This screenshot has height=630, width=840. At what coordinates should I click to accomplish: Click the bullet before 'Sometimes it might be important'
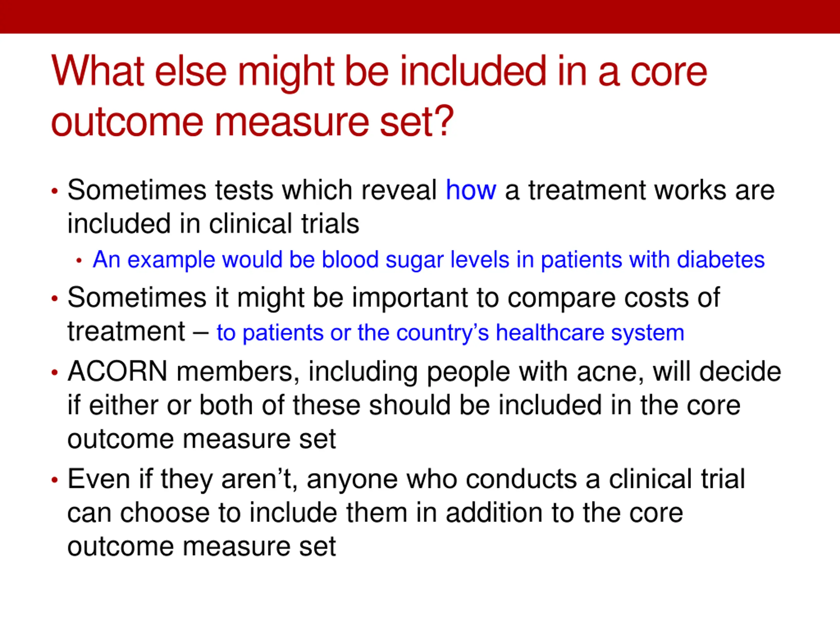(55, 299)
